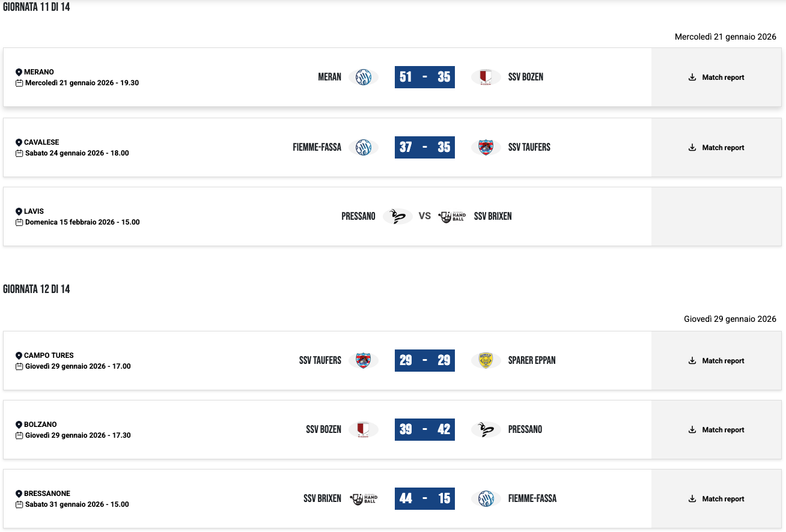Click SSV Brixen logo in Bressanone match

click(x=364, y=498)
